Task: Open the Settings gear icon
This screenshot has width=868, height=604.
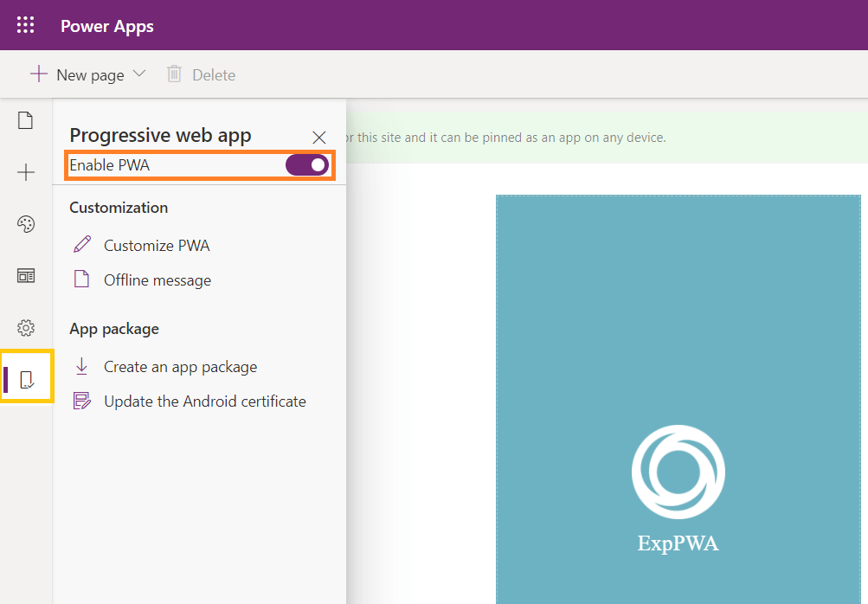Action: [x=26, y=328]
